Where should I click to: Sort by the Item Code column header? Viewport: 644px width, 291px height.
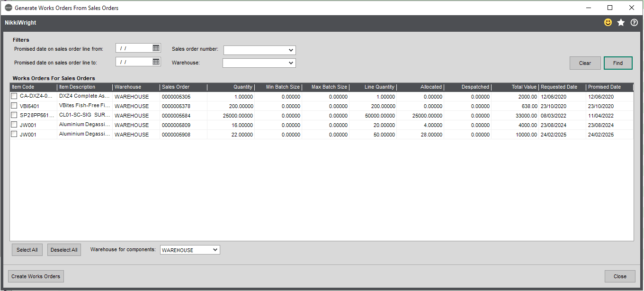pos(34,87)
